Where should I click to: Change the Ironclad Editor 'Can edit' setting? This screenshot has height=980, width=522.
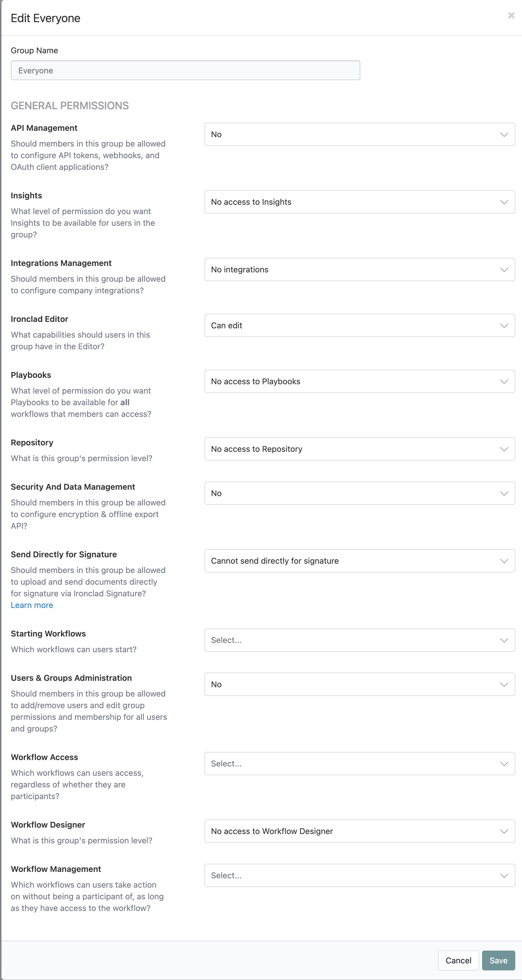pos(359,325)
